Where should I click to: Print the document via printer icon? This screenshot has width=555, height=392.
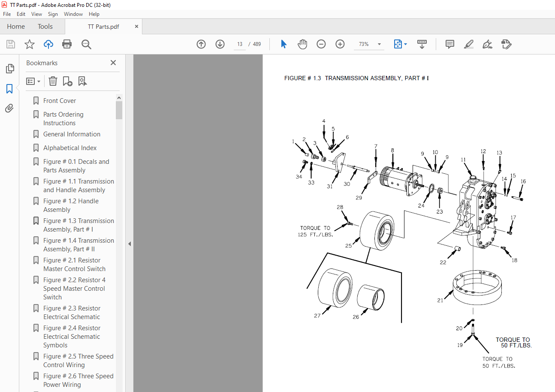67,44
